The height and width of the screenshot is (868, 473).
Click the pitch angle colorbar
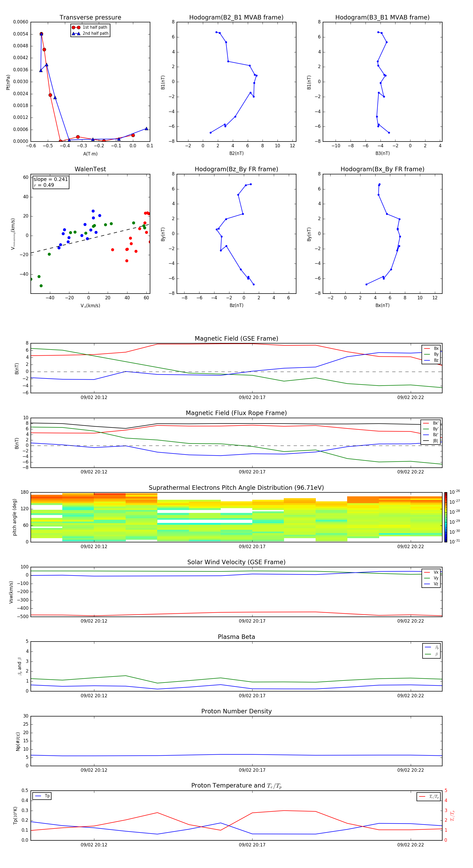445,517
